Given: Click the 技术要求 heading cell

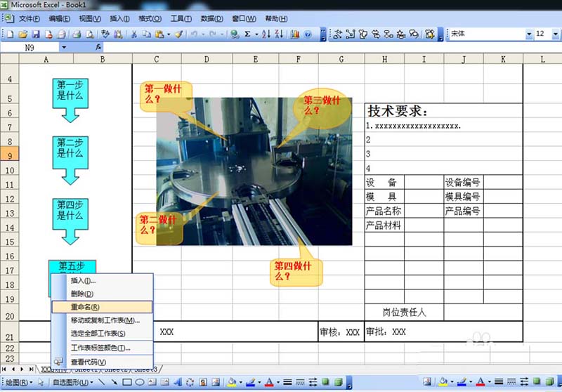Looking at the screenshot, I should (x=398, y=111).
